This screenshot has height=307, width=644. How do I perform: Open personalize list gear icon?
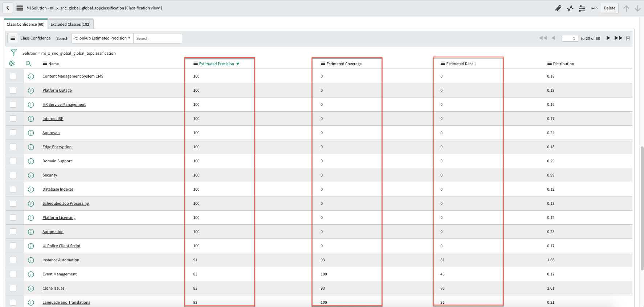pyautogui.click(x=12, y=63)
